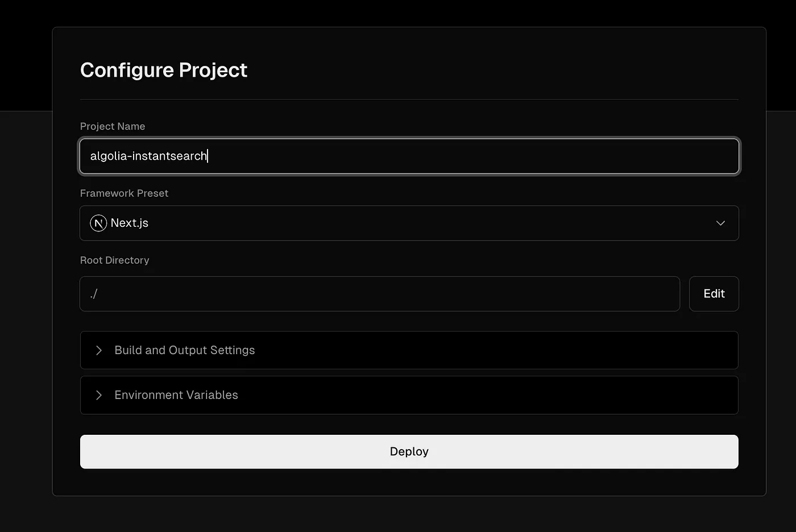796x532 pixels.
Task: Open the Framework Preset dropdown
Action: tap(409, 223)
